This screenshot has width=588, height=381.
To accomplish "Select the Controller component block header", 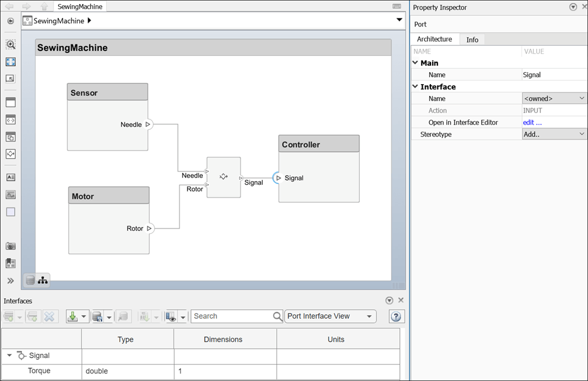I will (x=319, y=145).
